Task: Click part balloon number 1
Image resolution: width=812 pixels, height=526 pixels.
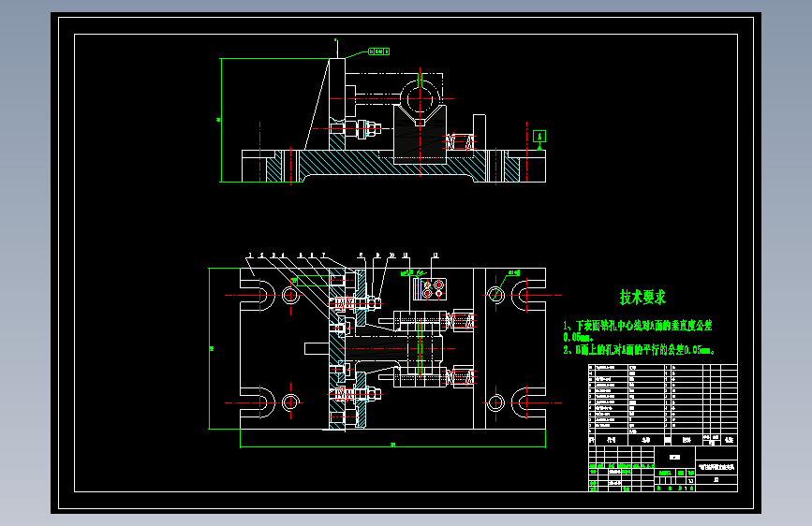Action: [x=250, y=256]
